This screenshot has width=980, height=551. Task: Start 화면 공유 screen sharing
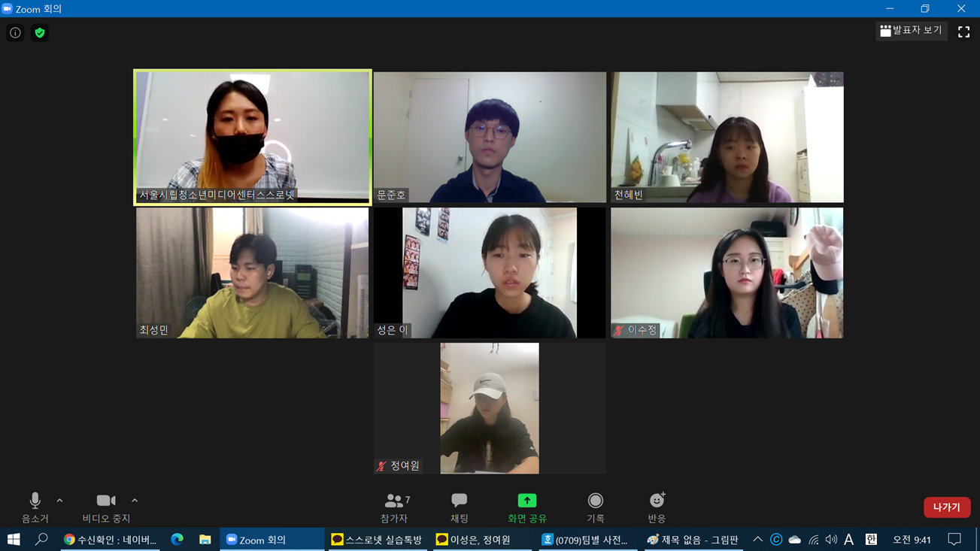tap(527, 507)
